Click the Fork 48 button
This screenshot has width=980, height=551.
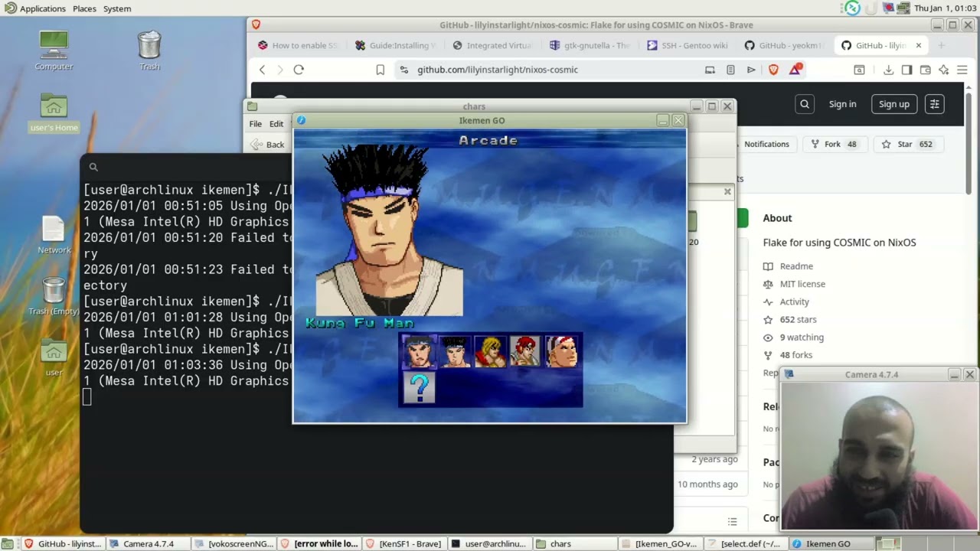click(834, 144)
